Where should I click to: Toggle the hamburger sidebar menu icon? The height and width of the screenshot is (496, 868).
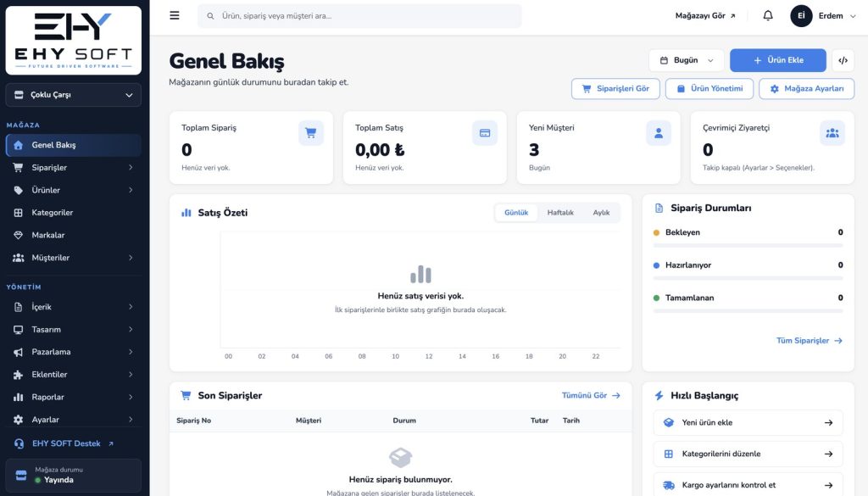coord(175,15)
